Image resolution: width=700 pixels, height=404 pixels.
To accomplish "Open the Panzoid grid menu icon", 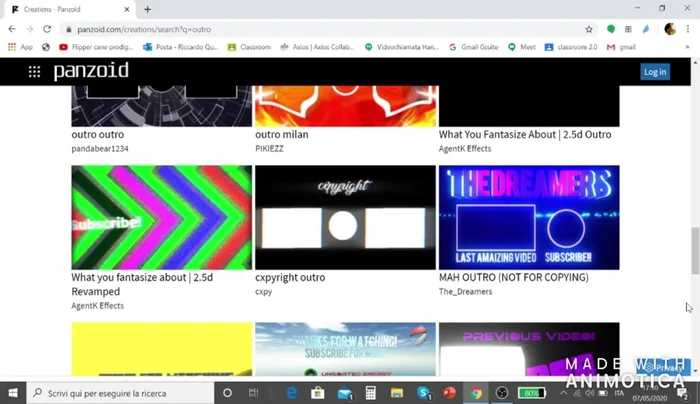I will click(x=34, y=72).
